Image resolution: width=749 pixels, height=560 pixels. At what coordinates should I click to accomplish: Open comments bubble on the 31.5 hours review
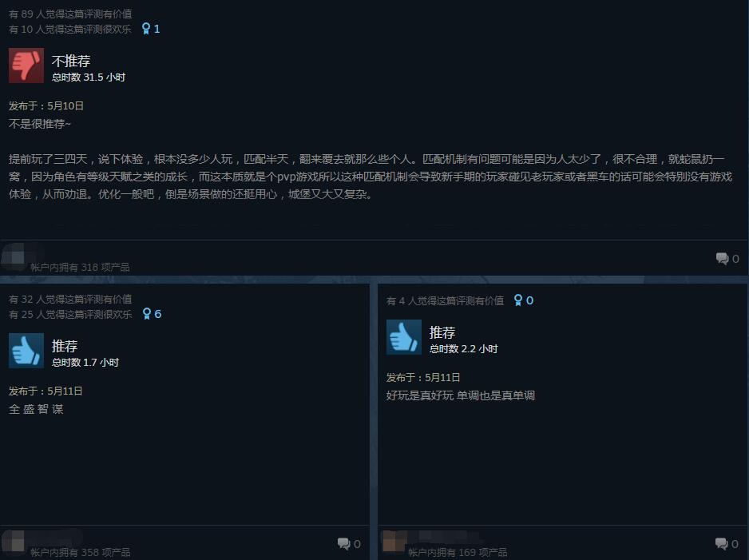(722, 259)
